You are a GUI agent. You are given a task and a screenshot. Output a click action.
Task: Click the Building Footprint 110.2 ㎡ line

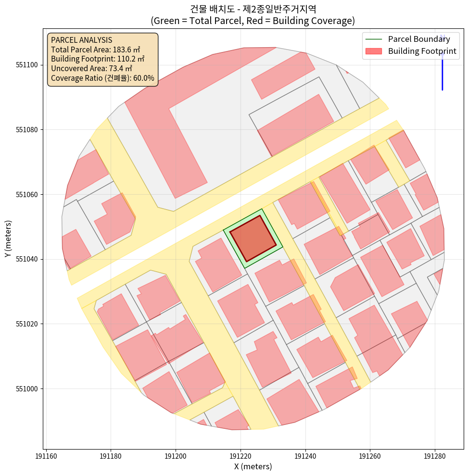(98, 59)
